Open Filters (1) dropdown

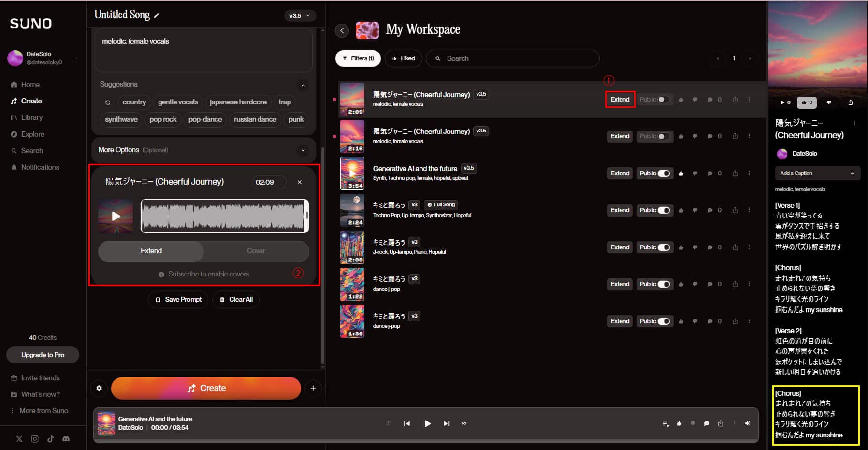[358, 58]
